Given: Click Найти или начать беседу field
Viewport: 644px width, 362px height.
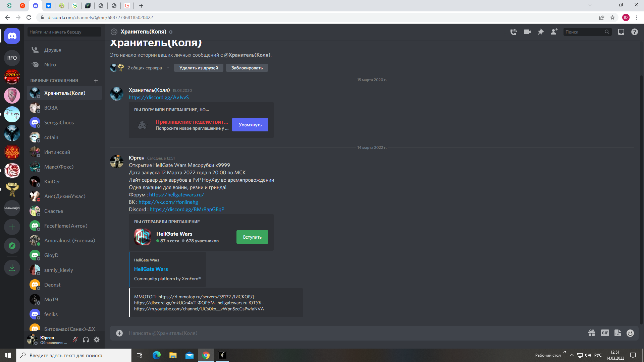Looking at the screenshot, I should [64, 32].
